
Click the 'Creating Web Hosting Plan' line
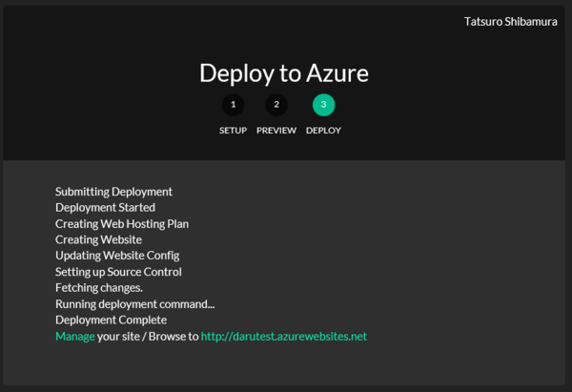[x=122, y=224]
